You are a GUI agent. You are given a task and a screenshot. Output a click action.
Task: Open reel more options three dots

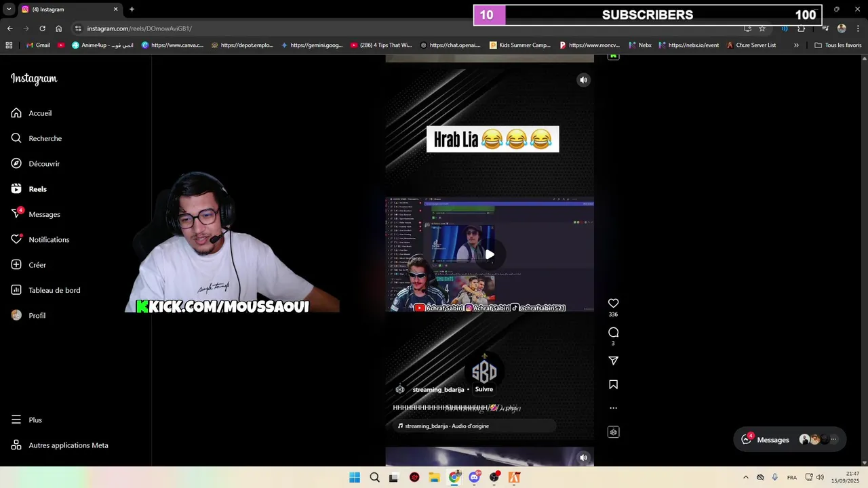pyautogui.click(x=613, y=408)
